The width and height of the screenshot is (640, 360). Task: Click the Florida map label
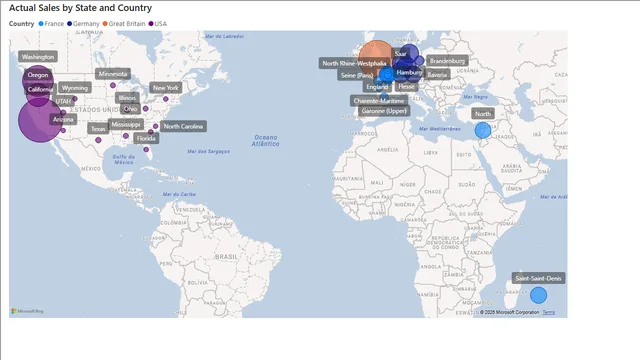(x=146, y=138)
